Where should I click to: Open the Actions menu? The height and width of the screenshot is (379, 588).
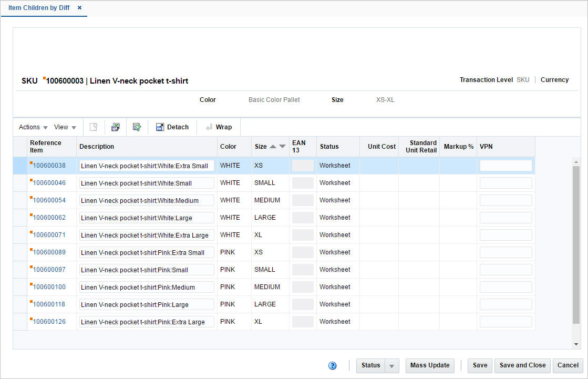point(33,127)
